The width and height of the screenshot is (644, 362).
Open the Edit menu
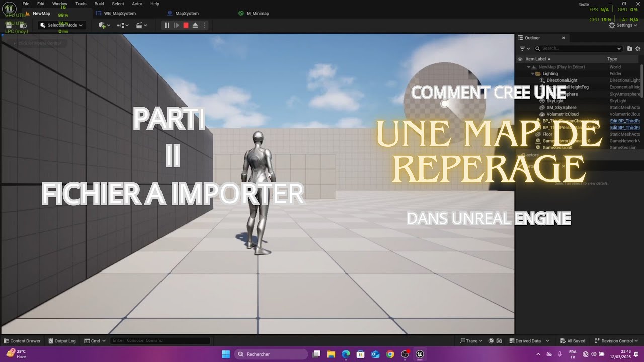[x=41, y=4]
